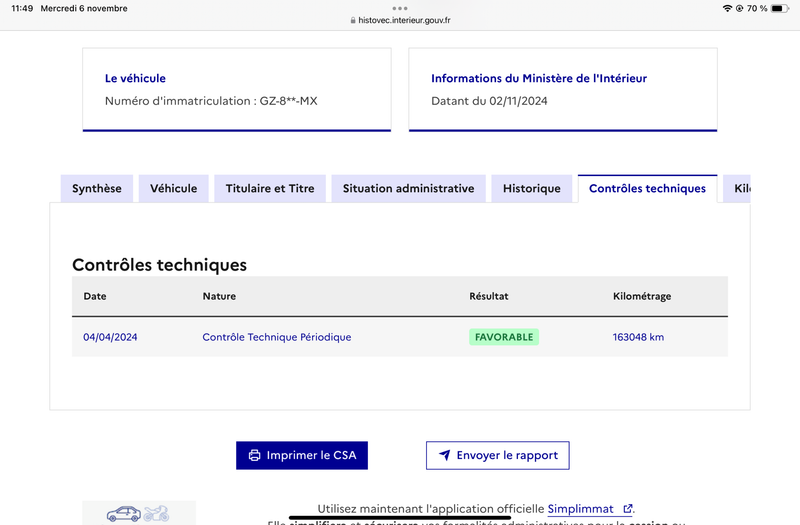This screenshot has height=525, width=800.
Task: Tap the three-dot multitasking menu at top
Action: [400, 8]
